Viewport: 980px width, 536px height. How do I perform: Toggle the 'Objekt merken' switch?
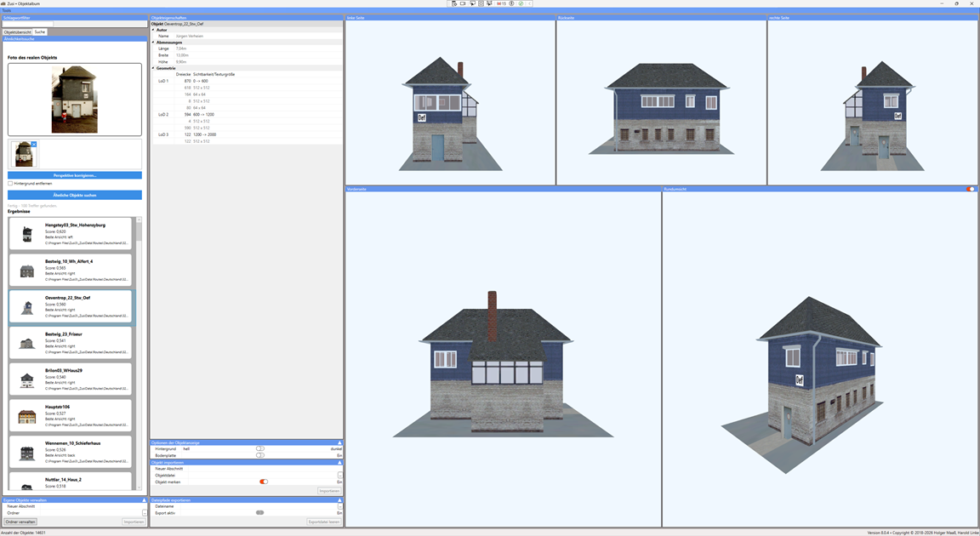click(264, 482)
